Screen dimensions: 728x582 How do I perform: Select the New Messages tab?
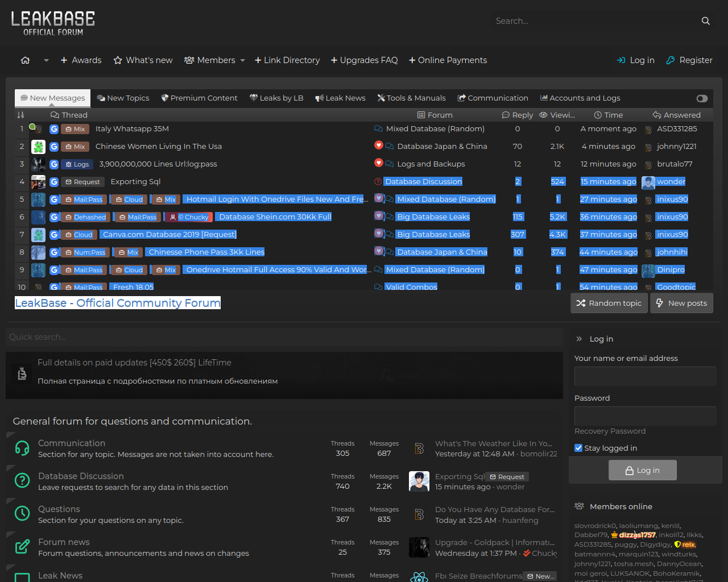click(52, 98)
